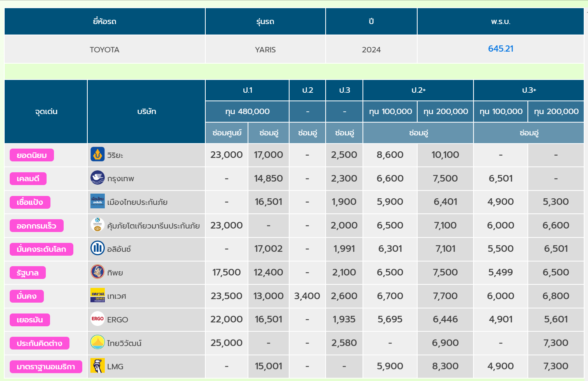588x381 pixels.
Task: Click the มั่นคง pink tag in the เทเวศ row
Action: [27, 296]
